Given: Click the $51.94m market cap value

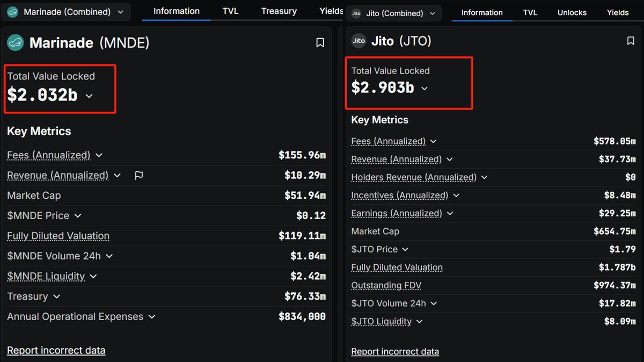Looking at the screenshot, I should (x=305, y=196).
